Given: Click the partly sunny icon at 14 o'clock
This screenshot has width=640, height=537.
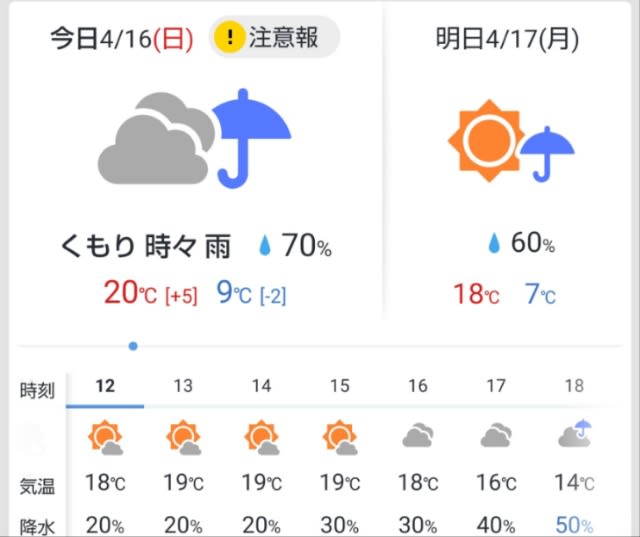Looking at the screenshot, I should [x=262, y=437].
